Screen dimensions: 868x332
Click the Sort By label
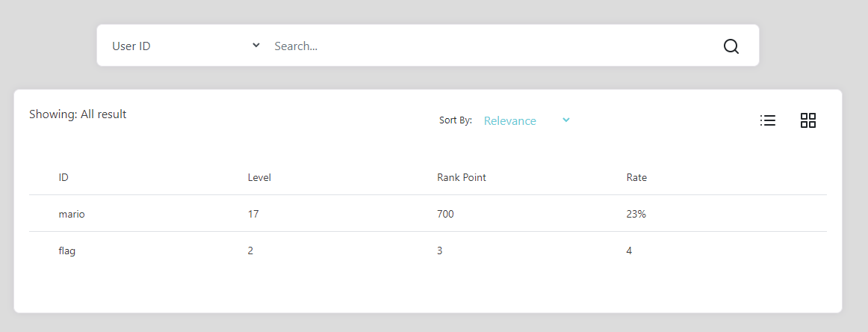point(456,120)
